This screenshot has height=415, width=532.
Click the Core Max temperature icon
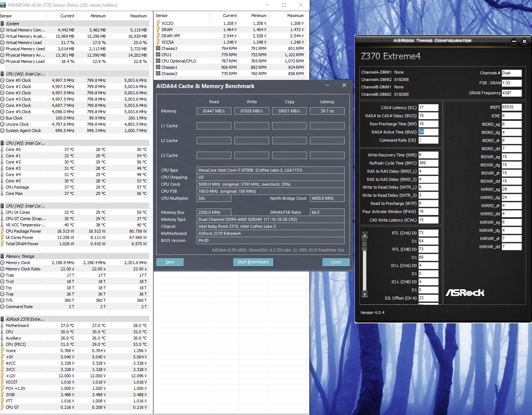click(3, 193)
